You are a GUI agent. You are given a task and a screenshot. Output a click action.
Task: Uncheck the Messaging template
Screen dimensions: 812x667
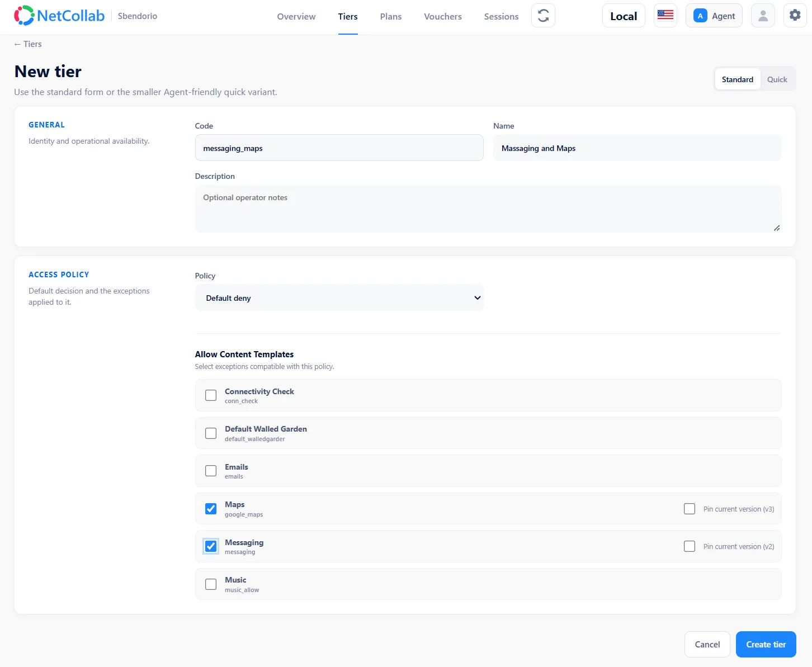(x=211, y=546)
